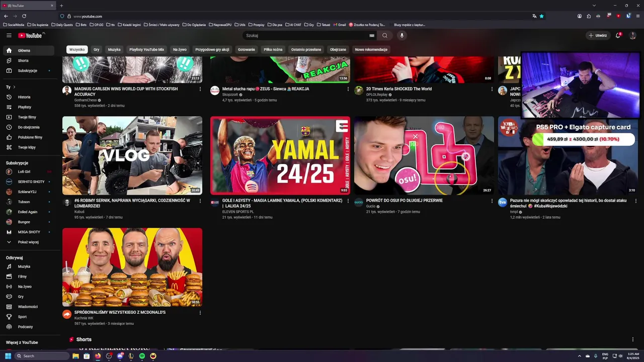Bookmark page with the star icon

coord(541,16)
